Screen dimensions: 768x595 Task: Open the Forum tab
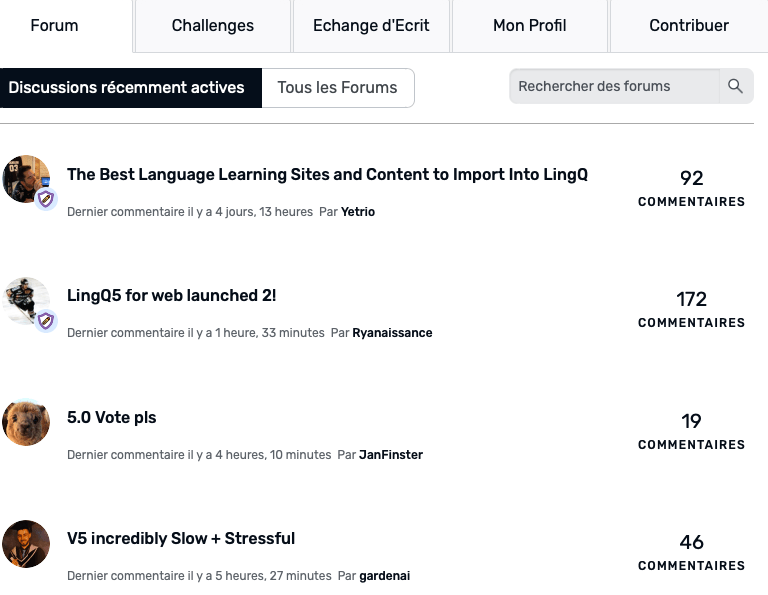click(x=55, y=26)
